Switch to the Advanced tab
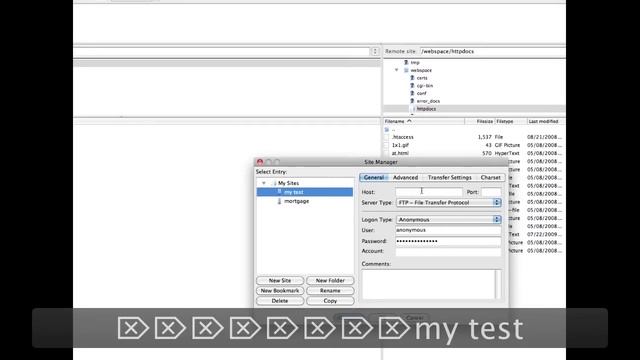 [405, 178]
